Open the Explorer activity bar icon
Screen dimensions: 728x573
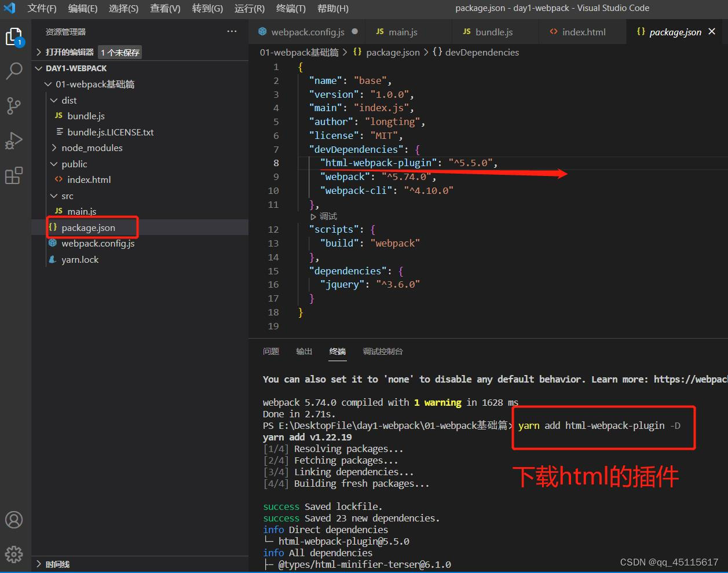(x=14, y=38)
